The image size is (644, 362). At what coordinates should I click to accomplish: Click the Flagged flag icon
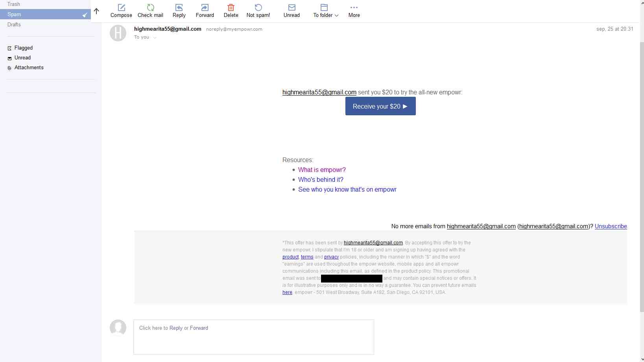(x=10, y=48)
